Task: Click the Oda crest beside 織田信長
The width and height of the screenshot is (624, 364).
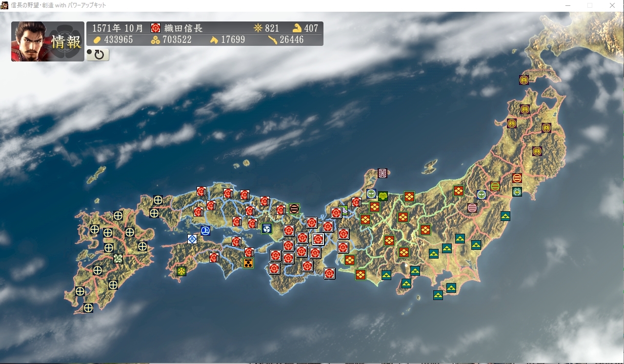Action: pos(156,28)
